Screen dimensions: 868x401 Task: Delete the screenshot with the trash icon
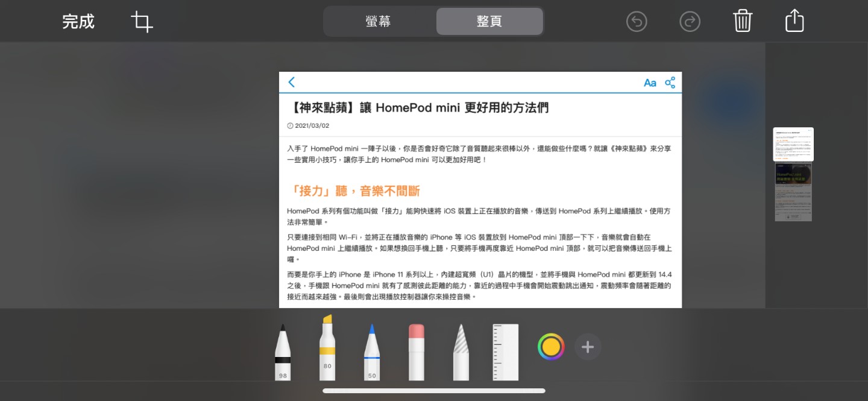[x=743, y=21]
